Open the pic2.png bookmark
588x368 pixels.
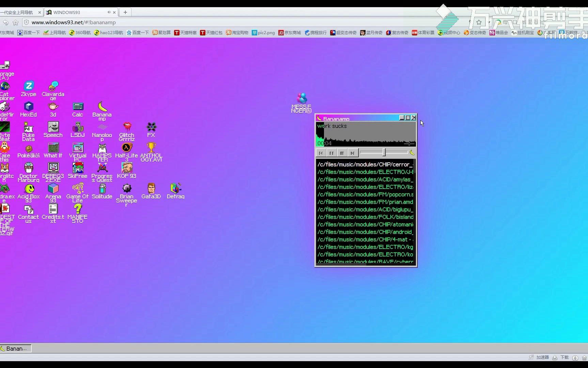(263, 33)
